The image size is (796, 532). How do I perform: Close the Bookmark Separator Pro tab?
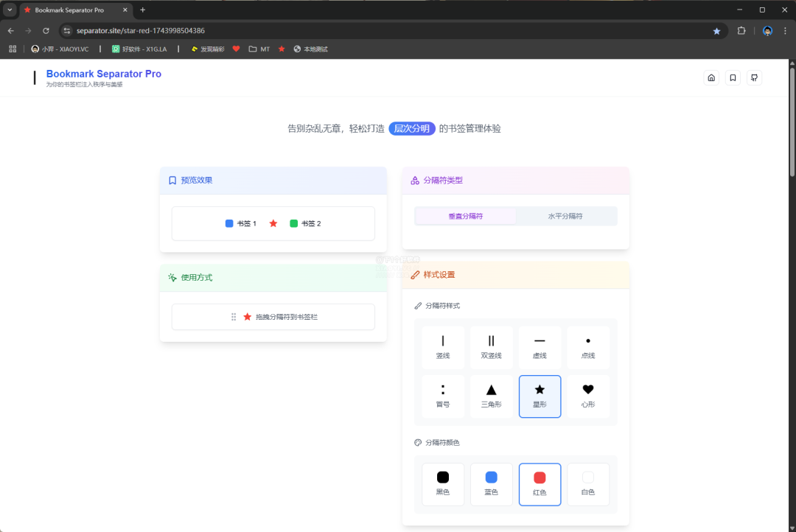(125, 10)
